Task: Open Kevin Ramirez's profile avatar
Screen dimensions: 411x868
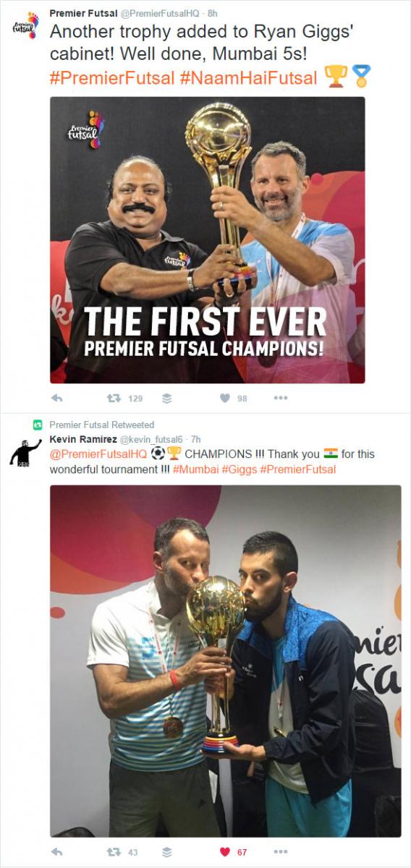Action: pyautogui.click(x=25, y=452)
